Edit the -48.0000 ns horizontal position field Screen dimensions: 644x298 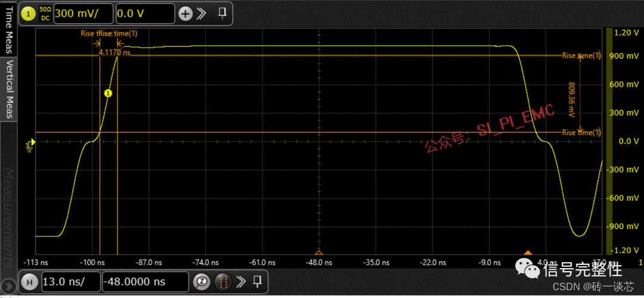click(145, 282)
